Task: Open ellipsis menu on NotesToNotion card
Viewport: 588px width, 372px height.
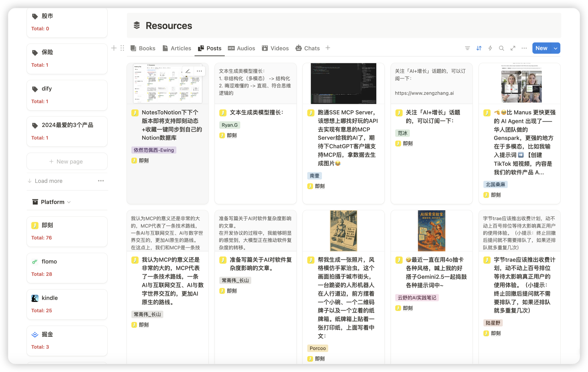Action: click(x=199, y=71)
